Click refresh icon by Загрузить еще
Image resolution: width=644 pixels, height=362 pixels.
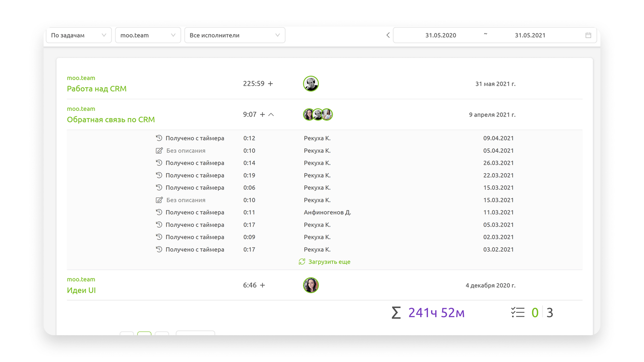(x=302, y=262)
